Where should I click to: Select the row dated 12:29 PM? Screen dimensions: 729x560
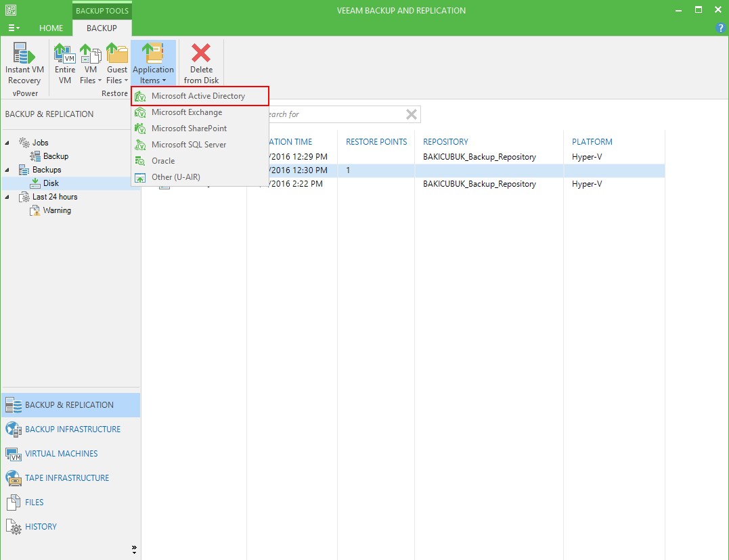pos(403,157)
